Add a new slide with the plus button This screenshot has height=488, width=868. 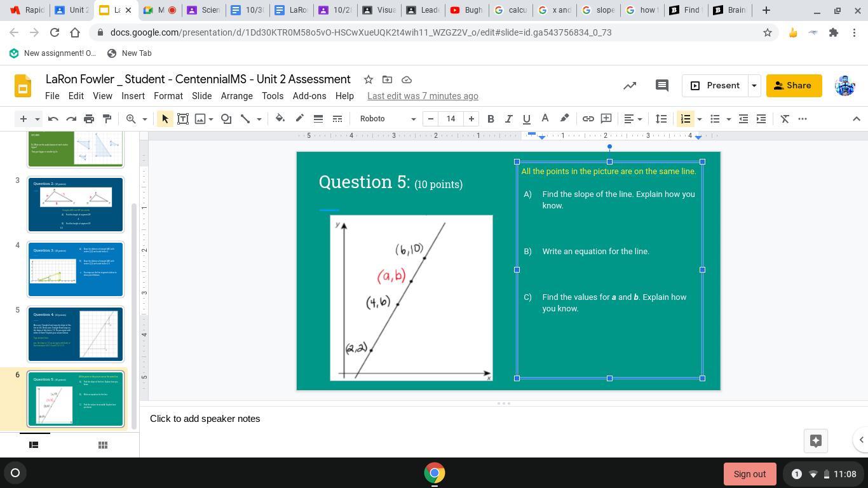point(23,119)
